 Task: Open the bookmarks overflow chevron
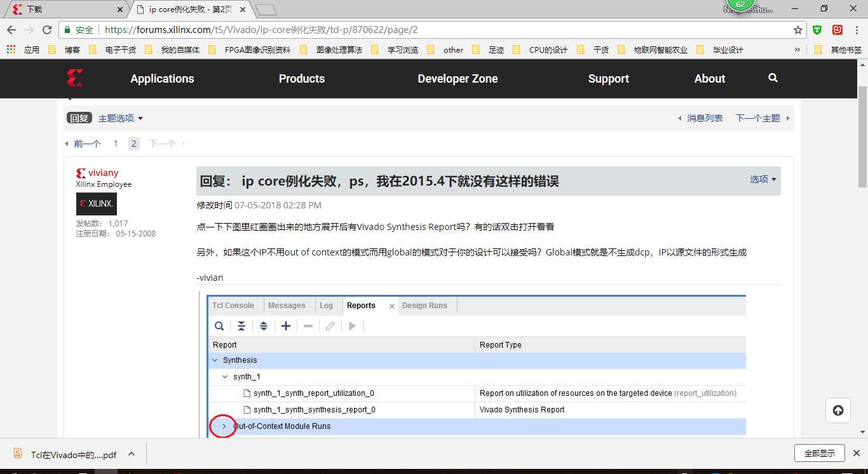click(797, 50)
